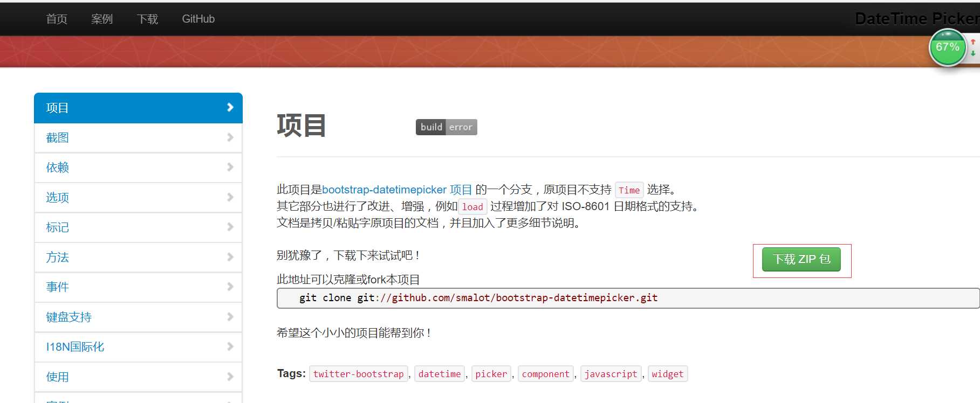Click the red up arrow beside 67% indicator
Viewport: 980px width, 403px height.
point(973,41)
